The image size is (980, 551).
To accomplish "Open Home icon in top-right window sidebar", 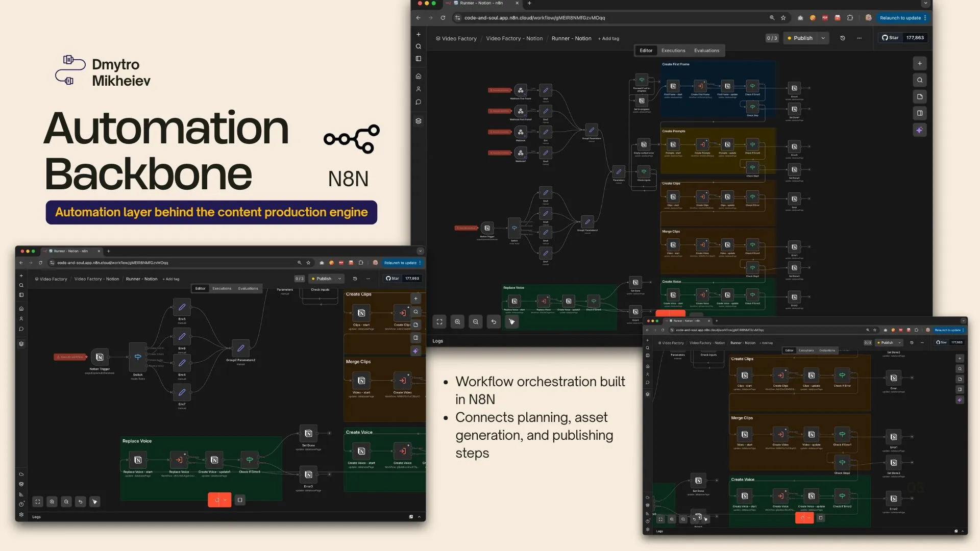I will (x=419, y=77).
